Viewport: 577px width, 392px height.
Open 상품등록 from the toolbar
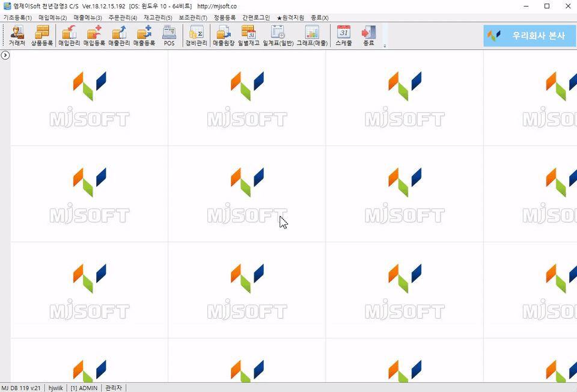tap(42, 35)
